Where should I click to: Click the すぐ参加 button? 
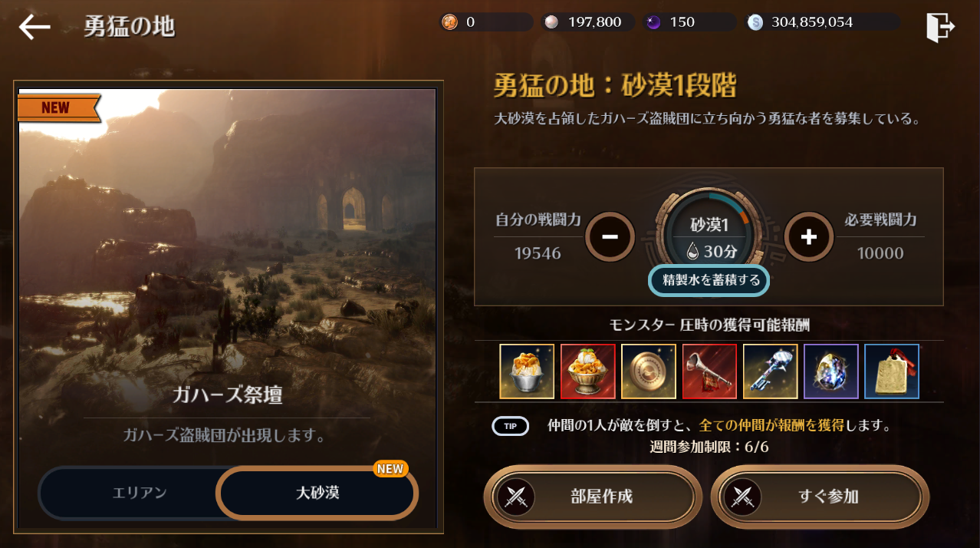point(820,496)
